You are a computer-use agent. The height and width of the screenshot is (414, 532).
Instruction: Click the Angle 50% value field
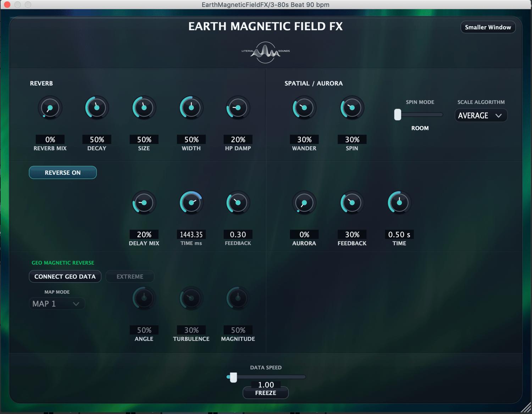click(144, 330)
